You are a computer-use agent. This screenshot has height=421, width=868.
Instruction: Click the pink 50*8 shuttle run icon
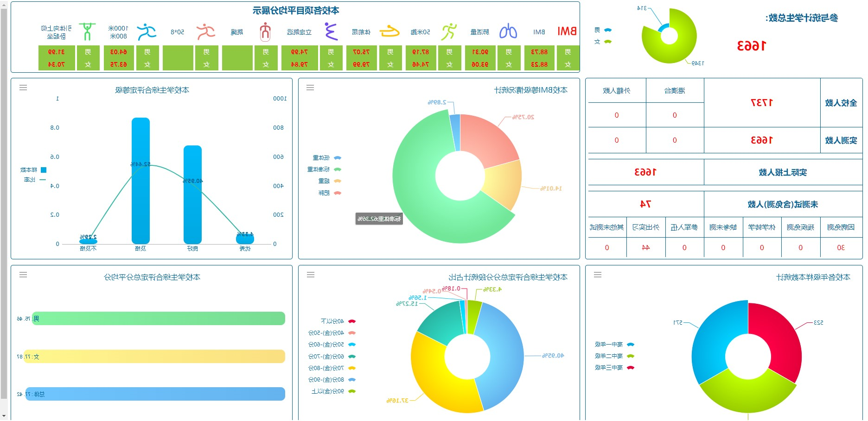206,31
